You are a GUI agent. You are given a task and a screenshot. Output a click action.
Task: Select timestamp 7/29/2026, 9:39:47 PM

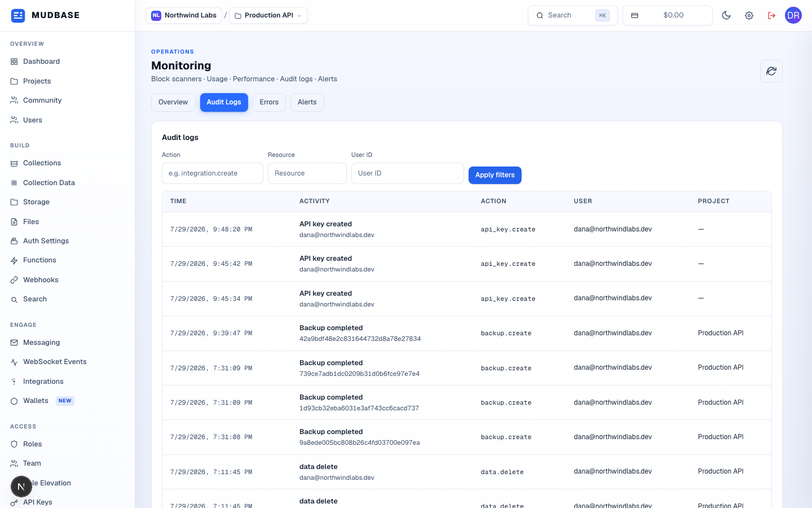[x=211, y=333]
